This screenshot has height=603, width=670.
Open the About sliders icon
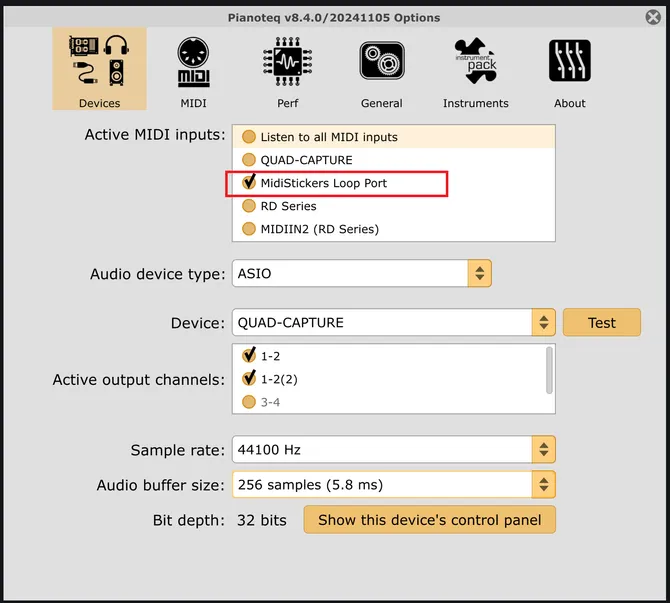tap(570, 61)
